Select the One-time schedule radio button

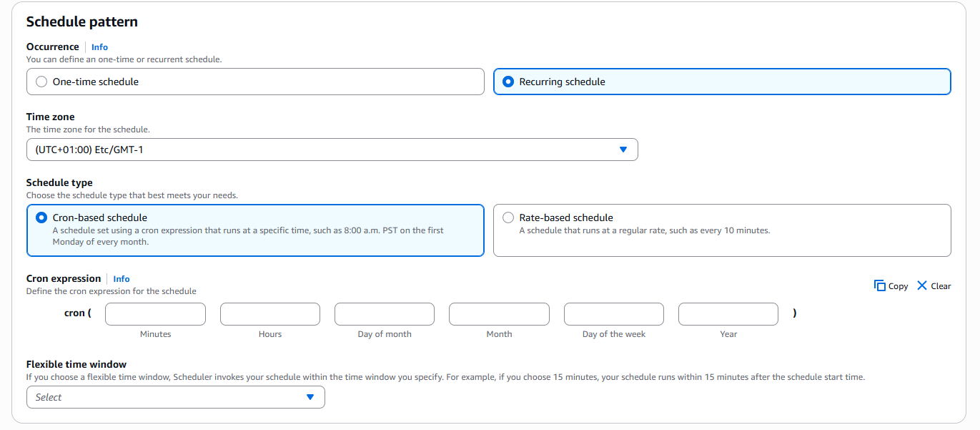[x=41, y=82]
